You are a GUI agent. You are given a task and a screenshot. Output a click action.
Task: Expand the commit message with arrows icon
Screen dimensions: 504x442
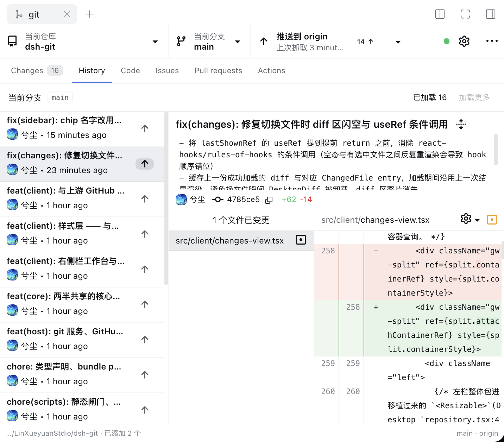pyautogui.click(x=461, y=124)
